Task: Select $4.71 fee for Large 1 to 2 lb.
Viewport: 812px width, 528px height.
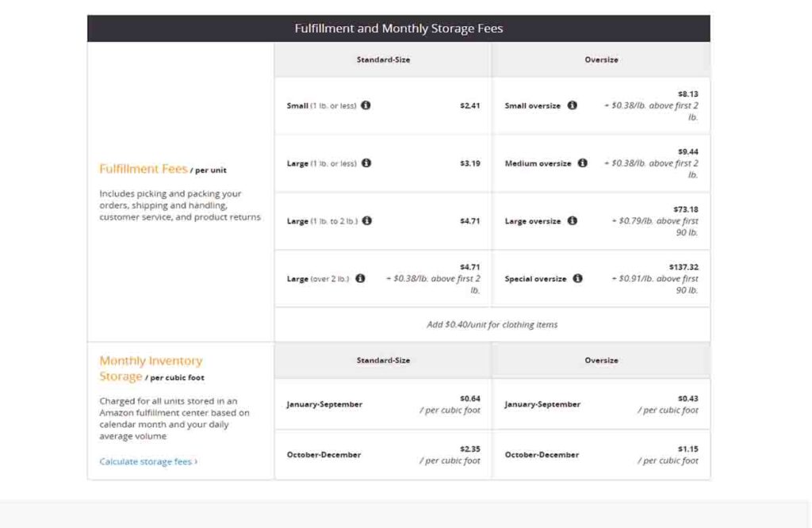Action: click(x=469, y=221)
